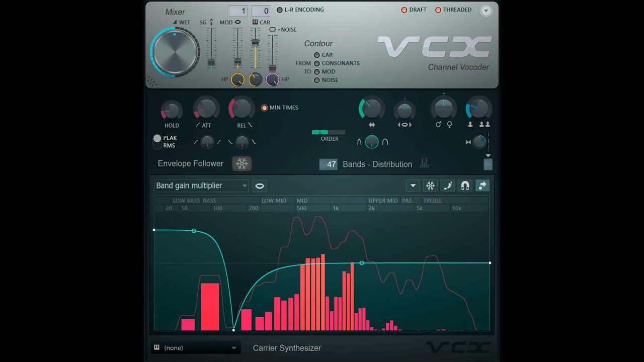Click the ORDER filter segment selector
This screenshot has width=644, height=362.
[x=329, y=132]
